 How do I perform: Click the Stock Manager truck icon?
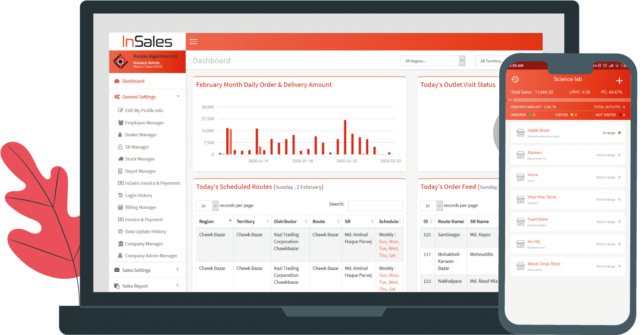pyautogui.click(x=120, y=159)
